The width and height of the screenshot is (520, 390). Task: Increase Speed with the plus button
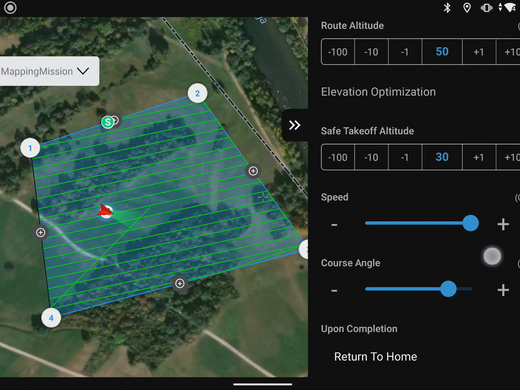point(503,224)
